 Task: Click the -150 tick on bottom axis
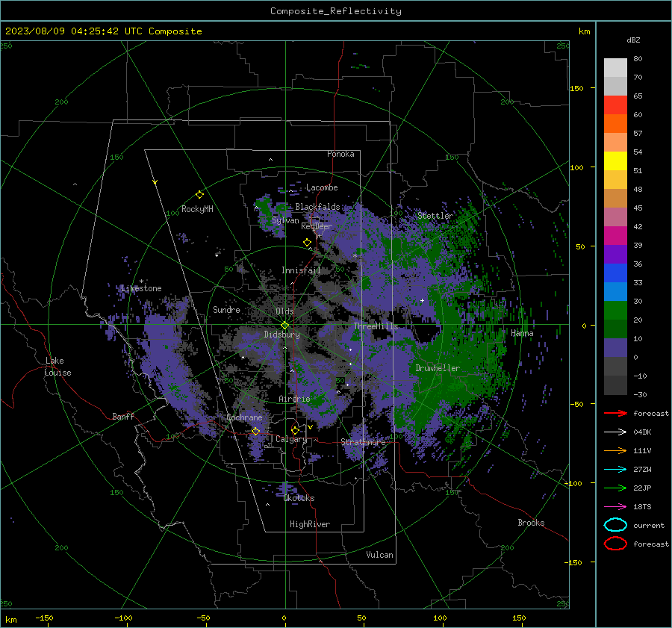tap(44, 618)
